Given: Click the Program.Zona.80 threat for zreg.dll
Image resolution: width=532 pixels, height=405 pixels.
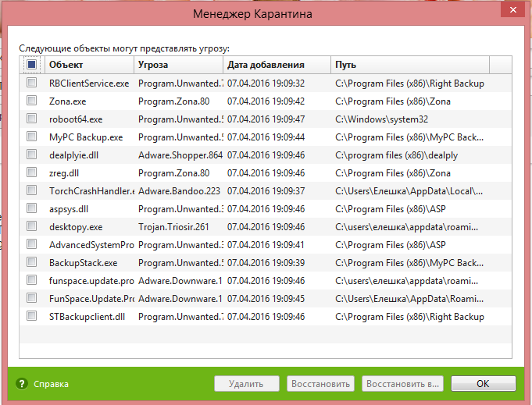Looking at the screenshot, I should click(173, 173).
